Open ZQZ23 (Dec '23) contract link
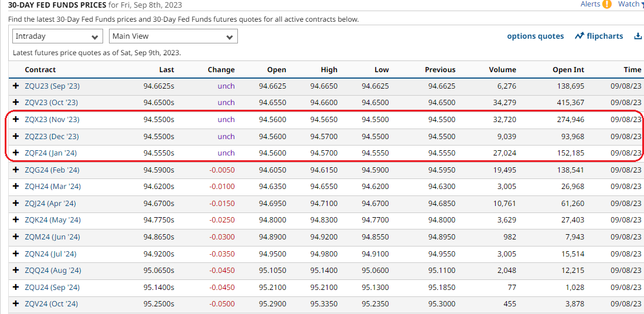The height and width of the screenshot is (314, 644). click(52, 137)
